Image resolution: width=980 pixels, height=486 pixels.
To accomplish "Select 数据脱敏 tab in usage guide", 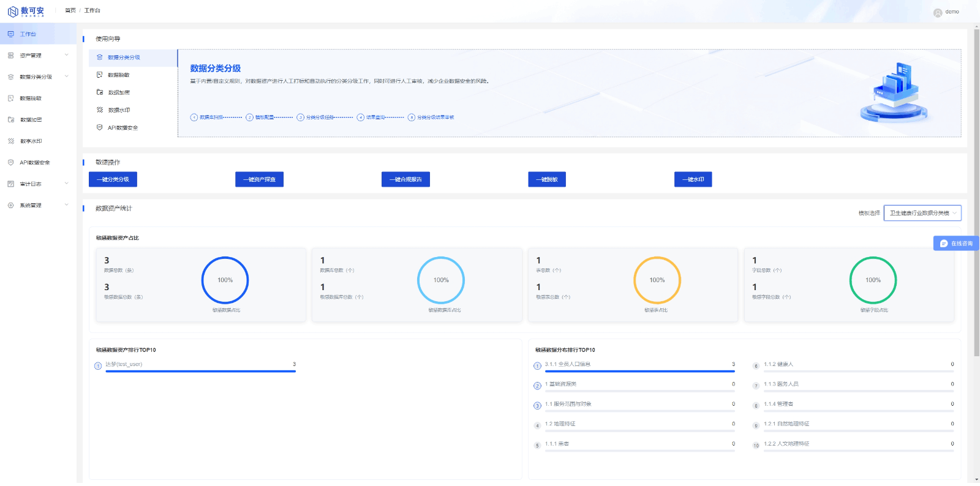I will 118,75.
